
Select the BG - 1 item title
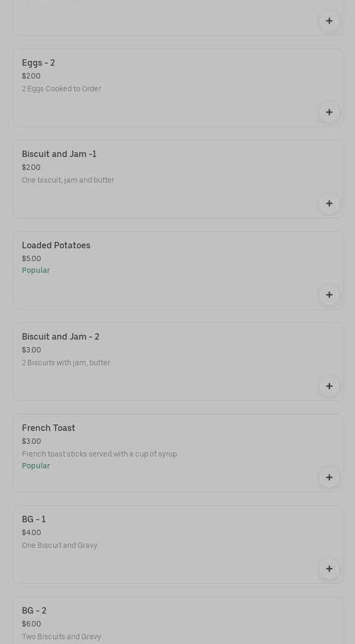pos(34,520)
